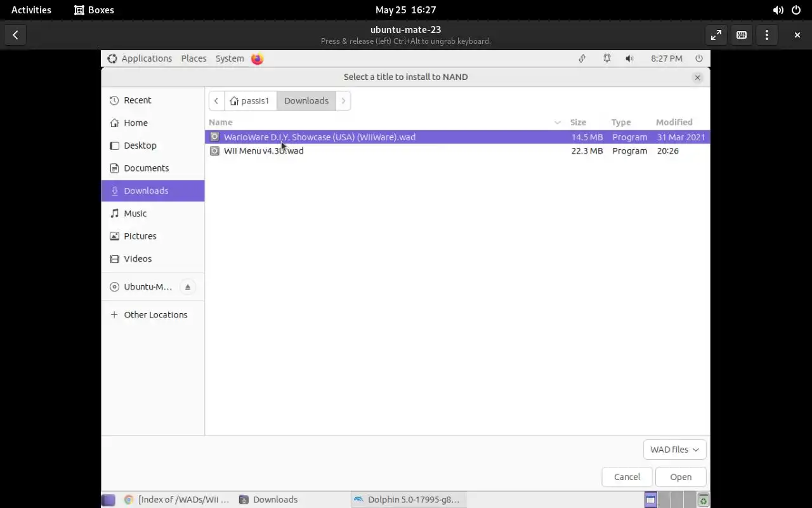Select Downloads in the sidebar
812x508 pixels.
click(152, 191)
